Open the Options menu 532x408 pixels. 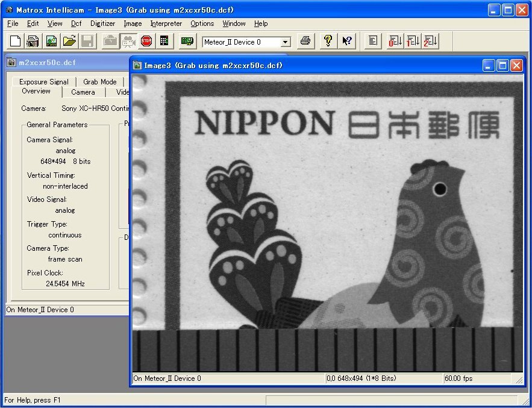tap(202, 24)
